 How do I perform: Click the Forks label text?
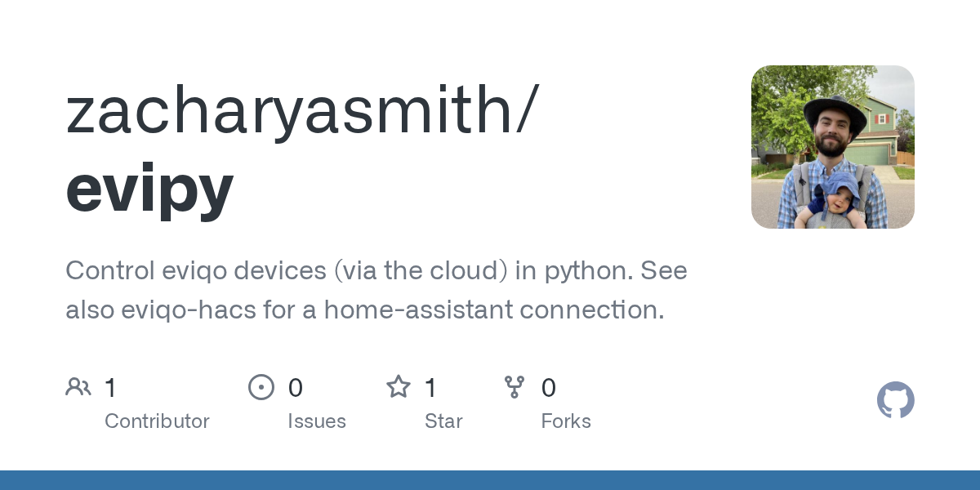565,421
